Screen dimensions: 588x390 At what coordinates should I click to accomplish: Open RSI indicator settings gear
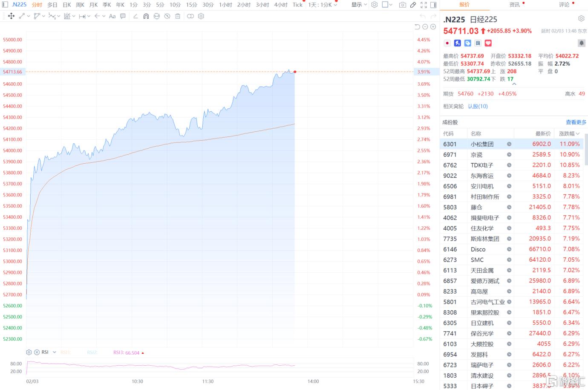[x=29, y=352]
